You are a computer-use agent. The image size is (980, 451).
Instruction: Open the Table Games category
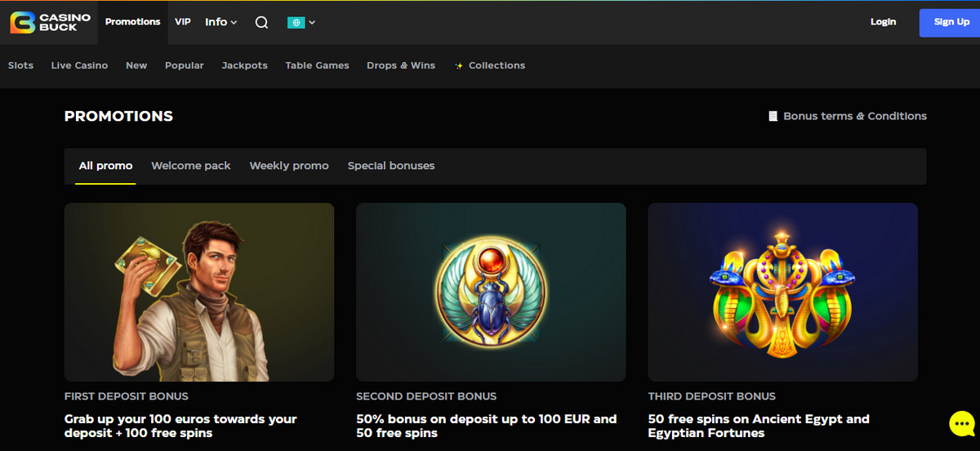click(317, 65)
